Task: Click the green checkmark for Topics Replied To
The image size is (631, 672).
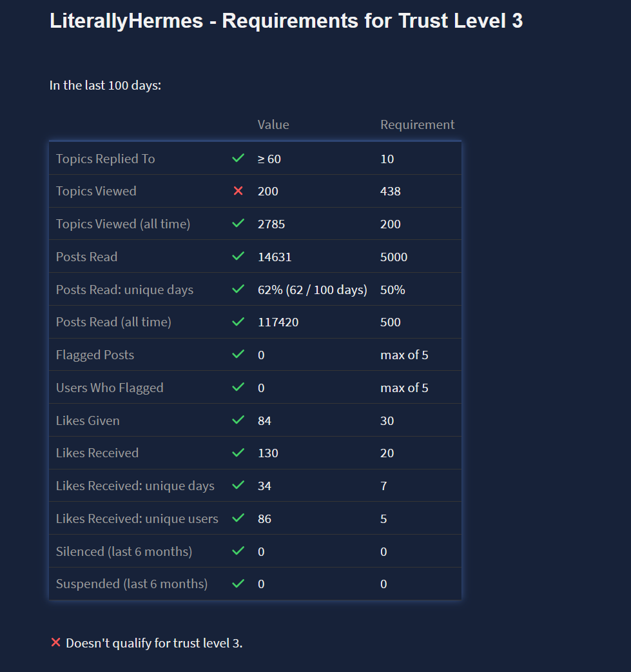Action: pos(238,158)
